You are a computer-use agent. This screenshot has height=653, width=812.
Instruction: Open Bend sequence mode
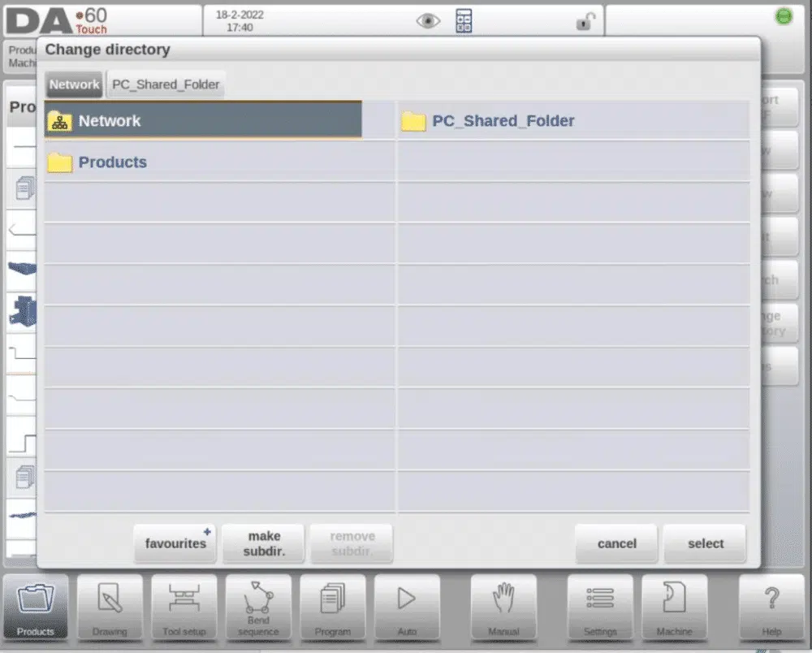258,608
